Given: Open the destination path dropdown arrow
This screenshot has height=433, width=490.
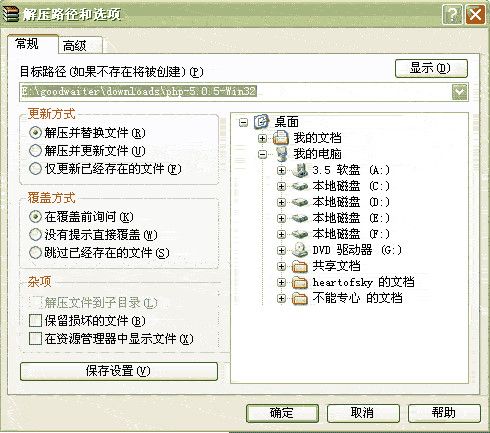Looking at the screenshot, I should 460,92.
